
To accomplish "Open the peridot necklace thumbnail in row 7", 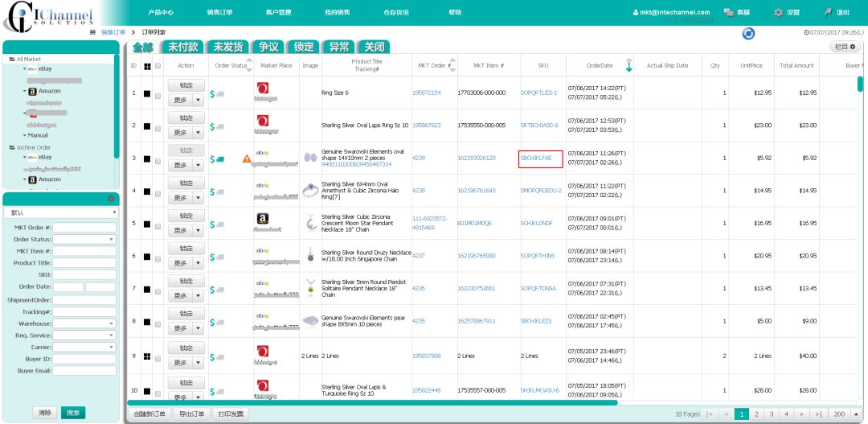I will pyautogui.click(x=310, y=288).
